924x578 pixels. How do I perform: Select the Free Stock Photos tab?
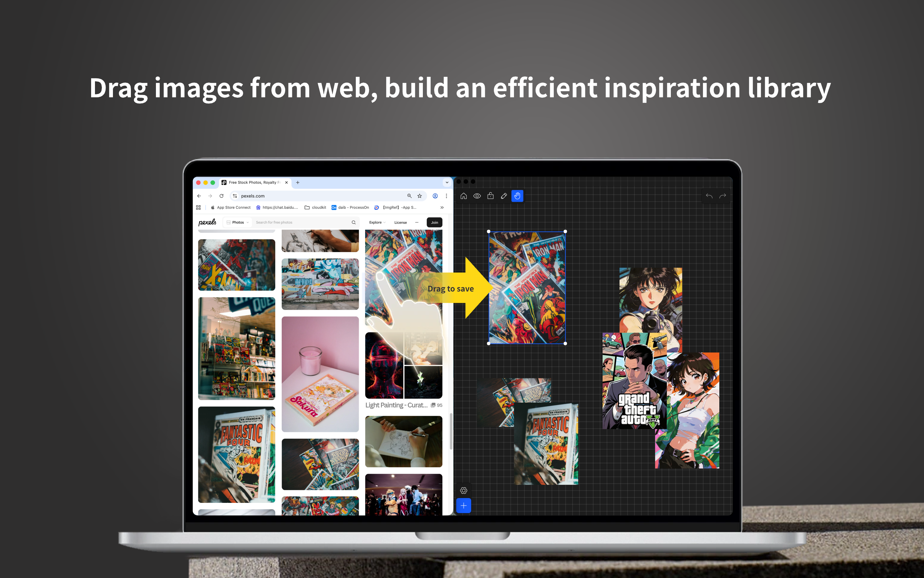tap(254, 182)
